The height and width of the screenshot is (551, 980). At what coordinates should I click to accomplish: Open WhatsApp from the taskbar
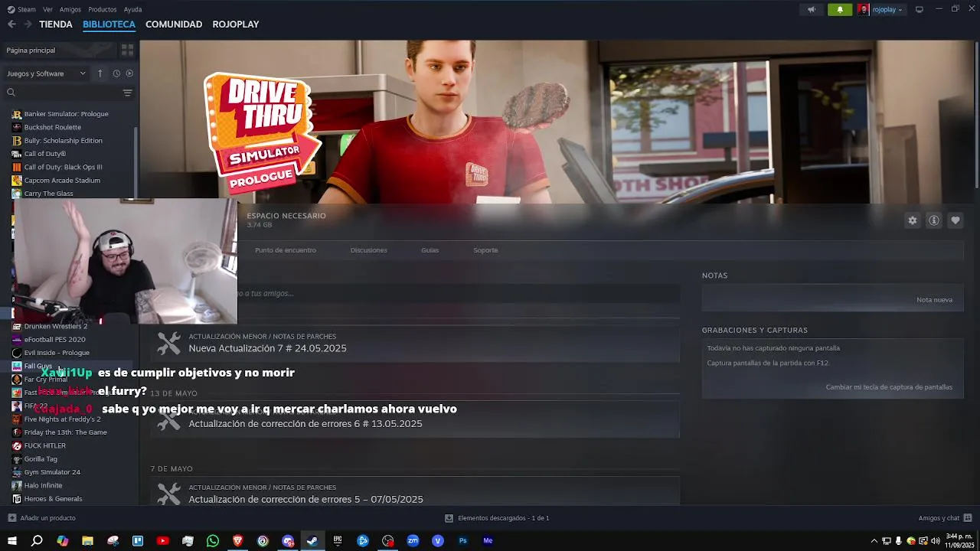213,541
